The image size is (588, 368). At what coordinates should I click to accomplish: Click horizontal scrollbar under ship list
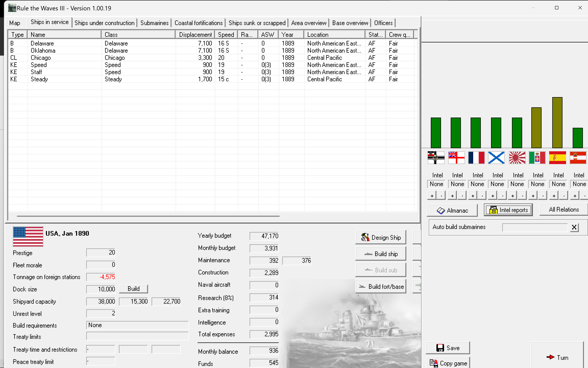click(148, 216)
